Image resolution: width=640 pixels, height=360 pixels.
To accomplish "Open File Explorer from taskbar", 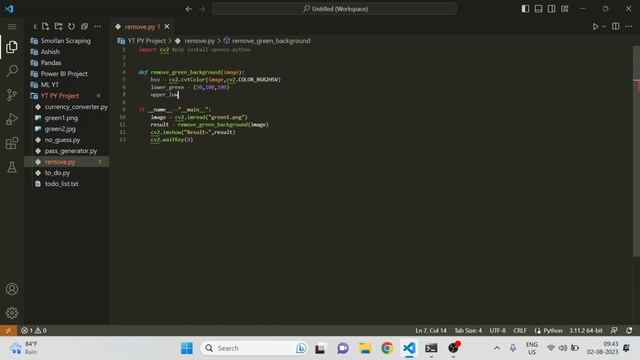I will [365, 348].
